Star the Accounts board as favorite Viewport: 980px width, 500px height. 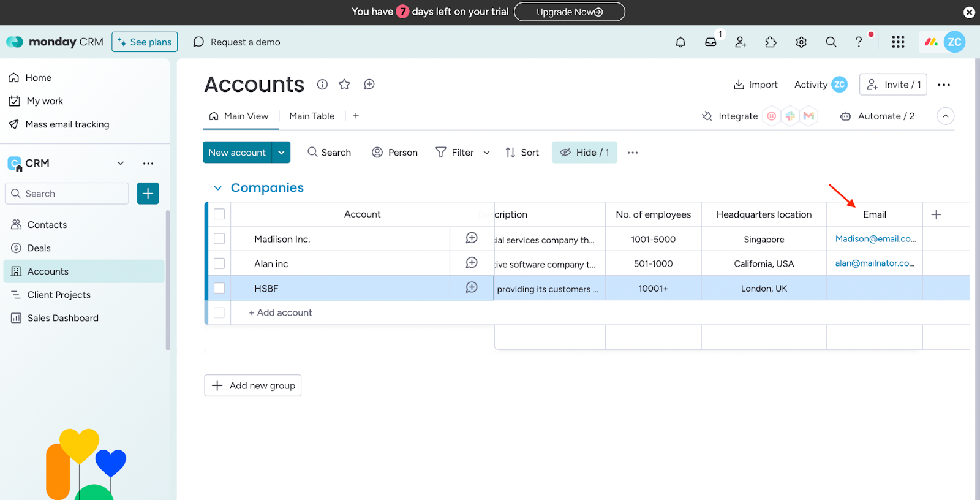click(344, 85)
